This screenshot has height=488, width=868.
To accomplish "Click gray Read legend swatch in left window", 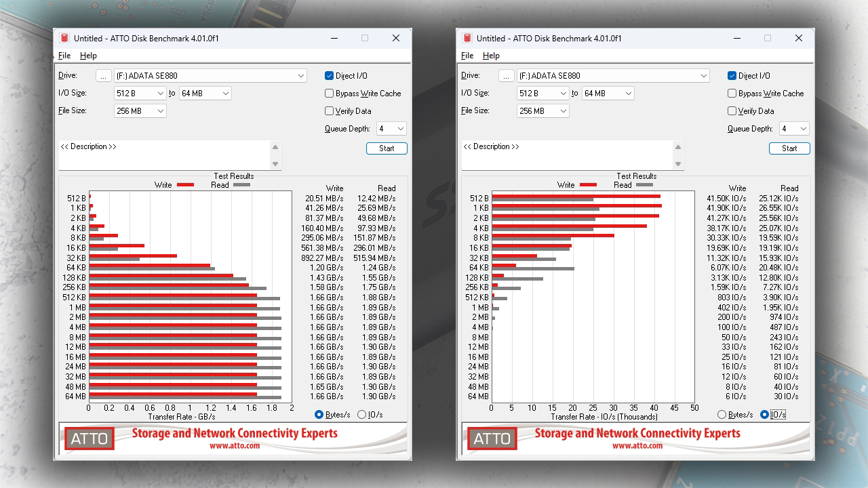I will (241, 185).
